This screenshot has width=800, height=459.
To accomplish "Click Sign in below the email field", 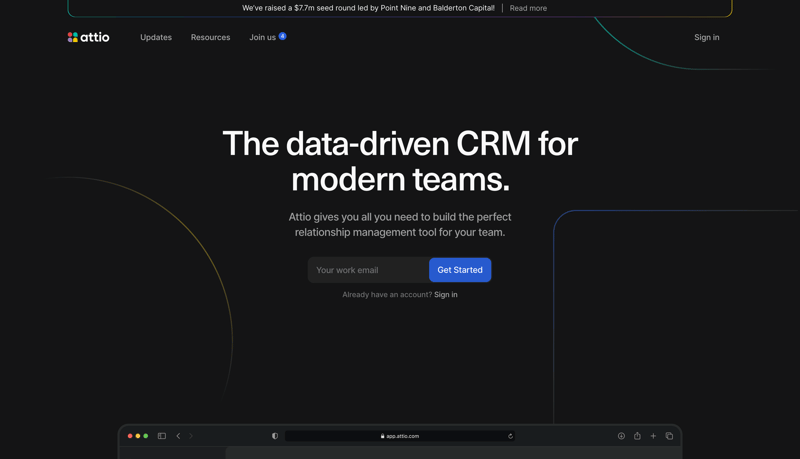I will [x=445, y=295].
